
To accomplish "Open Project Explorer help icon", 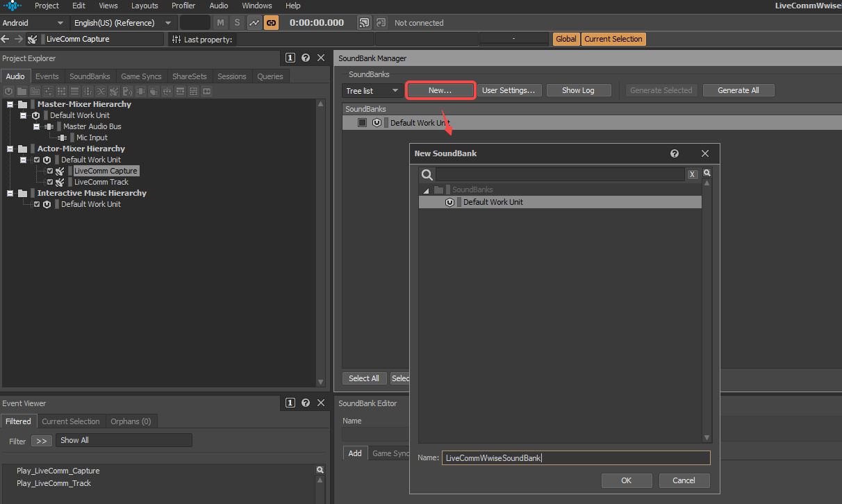I will click(x=306, y=58).
